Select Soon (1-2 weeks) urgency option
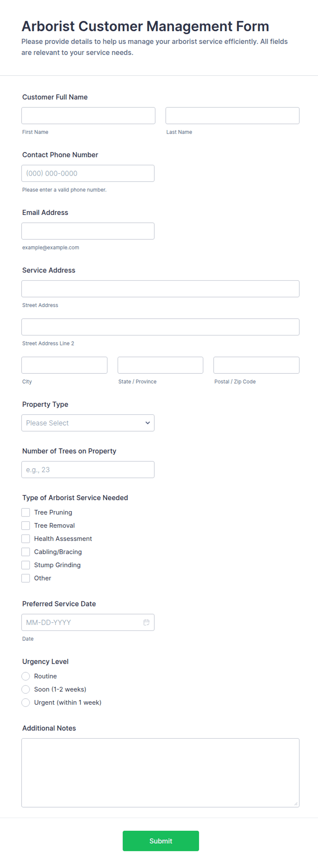 (26, 689)
